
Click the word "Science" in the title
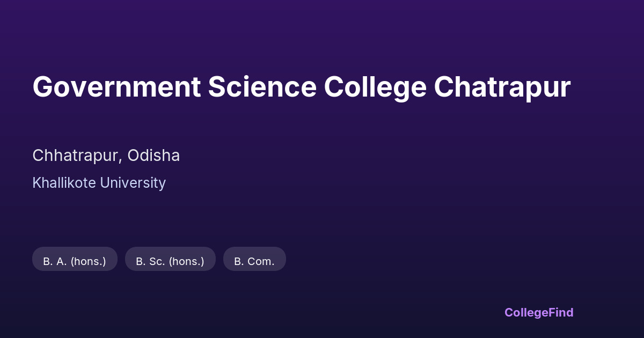point(262,87)
